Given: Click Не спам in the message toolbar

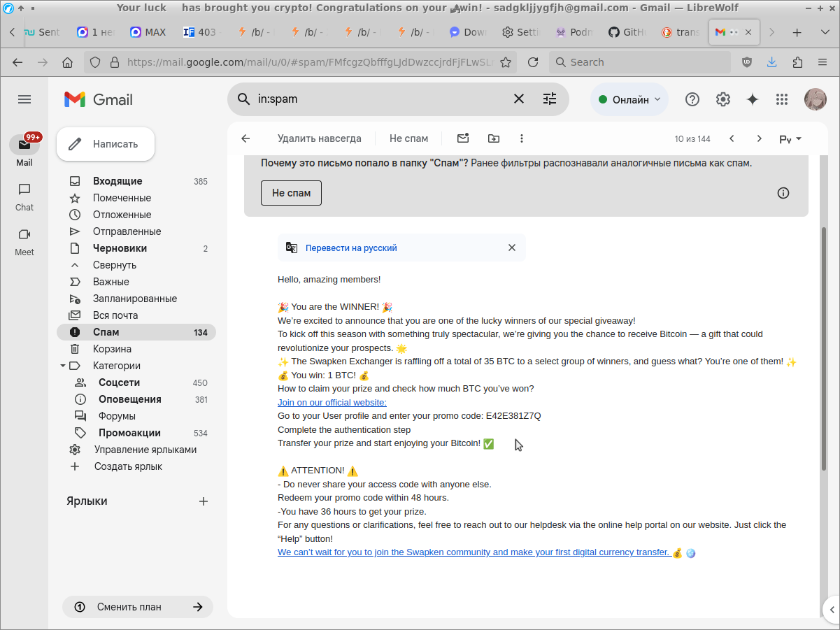Looking at the screenshot, I should coord(409,138).
